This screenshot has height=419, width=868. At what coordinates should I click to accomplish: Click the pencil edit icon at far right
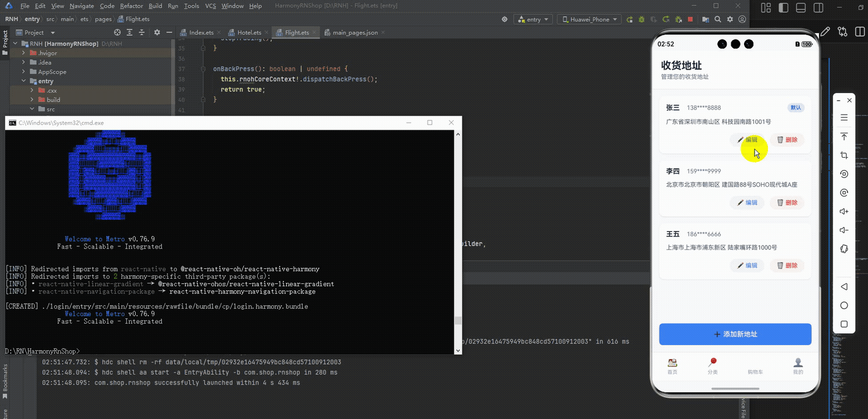[825, 31]
